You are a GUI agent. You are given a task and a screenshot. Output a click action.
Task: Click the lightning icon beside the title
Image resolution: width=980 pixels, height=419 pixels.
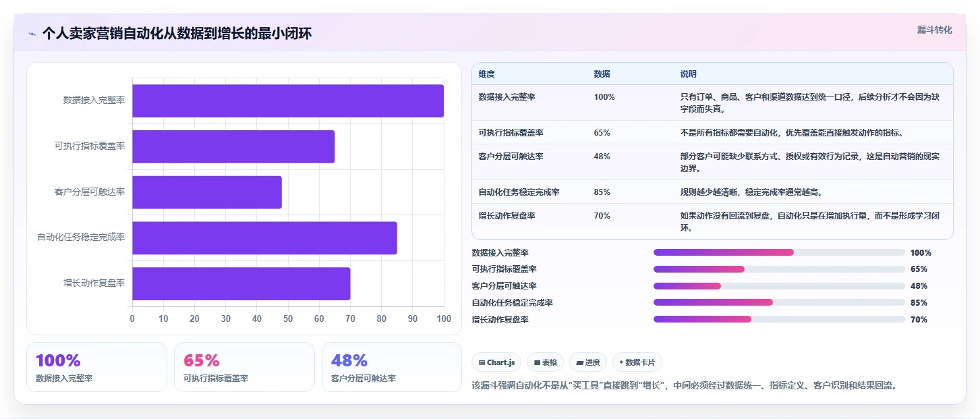point(32,34)
